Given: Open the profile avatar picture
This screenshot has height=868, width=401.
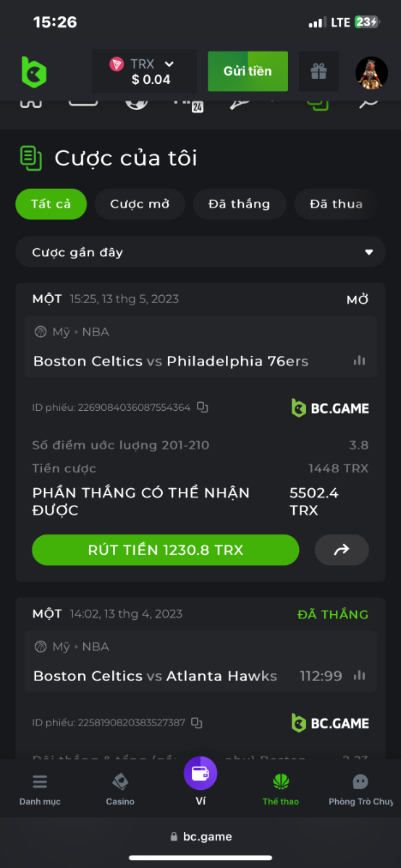Looking at the screenshot, I should click(x=371, y=72).
